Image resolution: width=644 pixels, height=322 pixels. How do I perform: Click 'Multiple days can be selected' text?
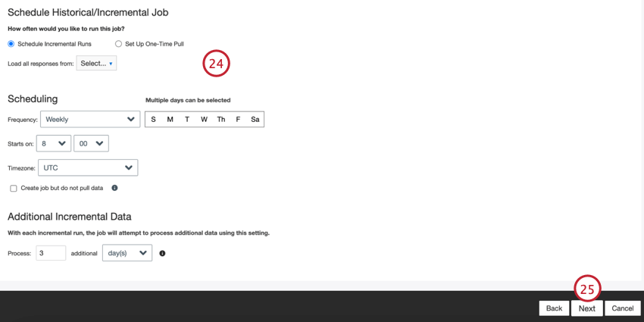click(x=188, y=100)
